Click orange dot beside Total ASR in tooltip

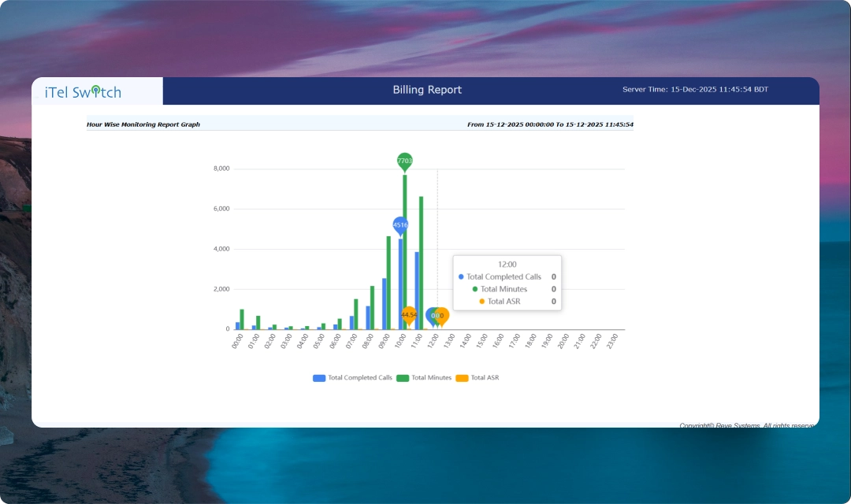pos(481,302)
